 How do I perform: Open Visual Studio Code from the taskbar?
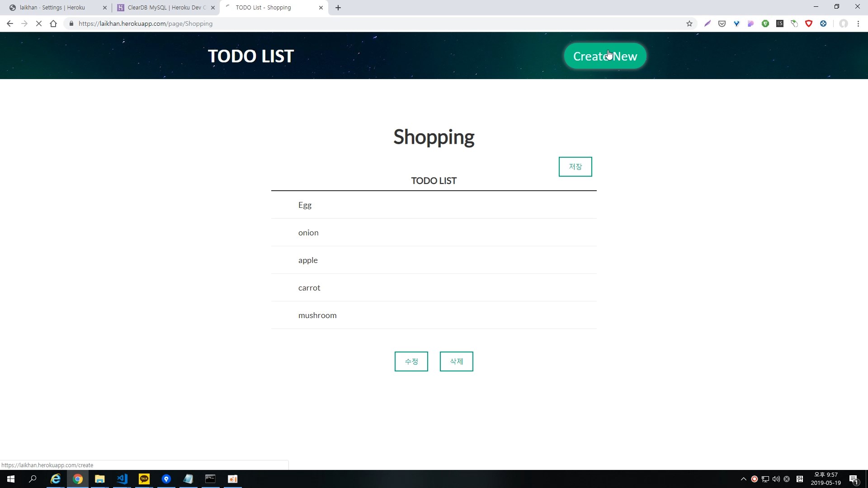(122, 479)
